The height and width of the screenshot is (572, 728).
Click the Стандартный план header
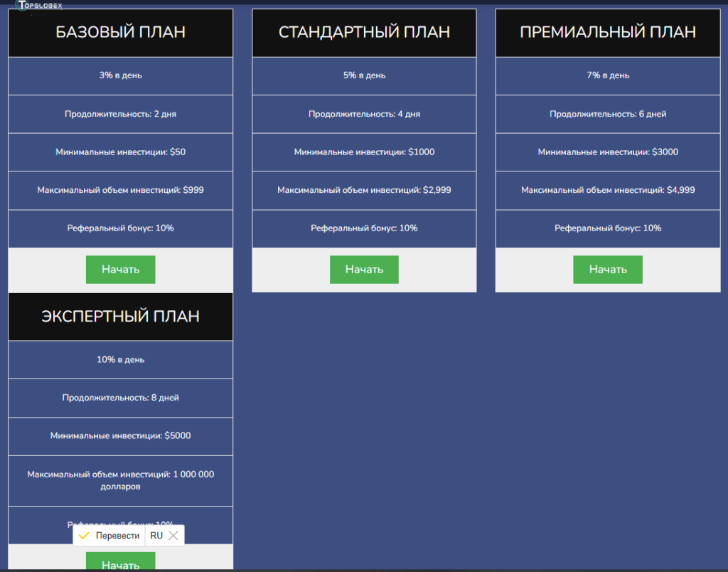click(x=364, y=33)
